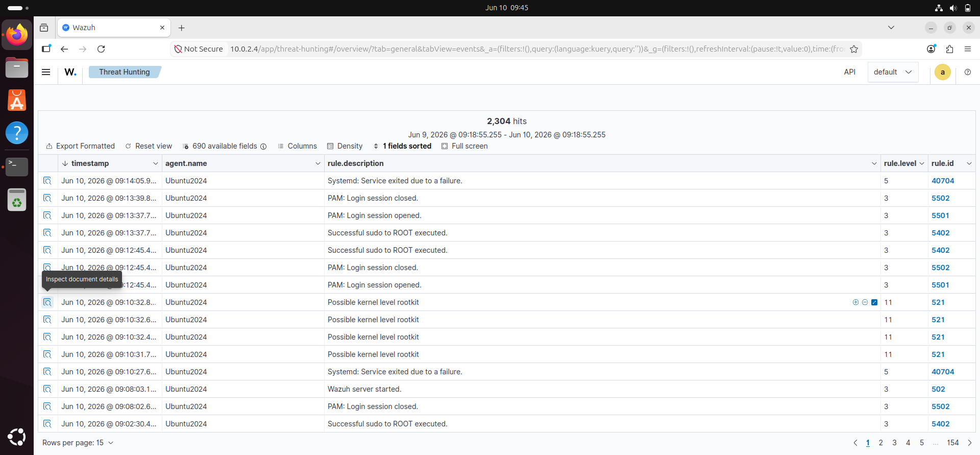Open timestamp column options chevron
This screenshot has width=980, height=455.
155,163
